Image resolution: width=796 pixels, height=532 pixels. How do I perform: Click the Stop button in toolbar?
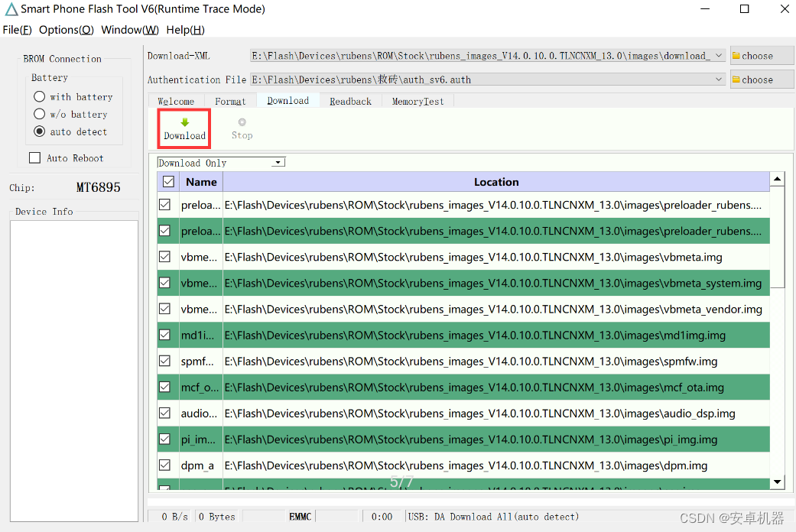click(x=242, y=128)
